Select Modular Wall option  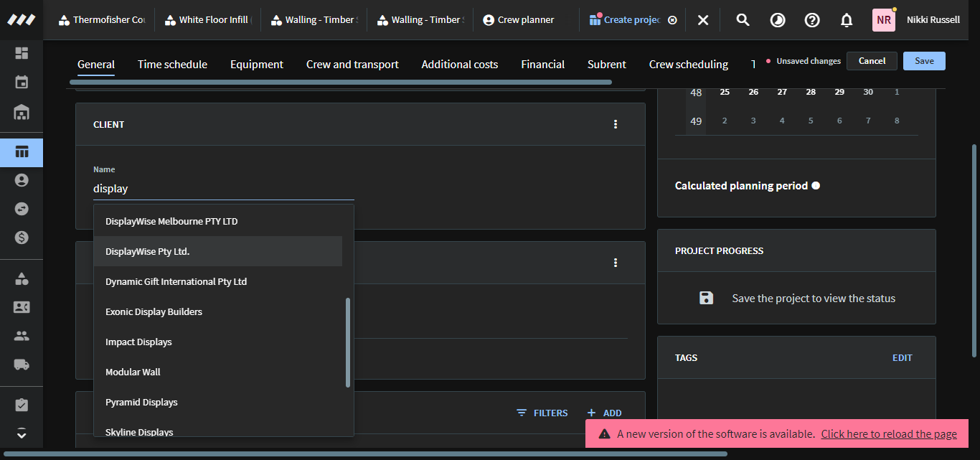(218, 372)
